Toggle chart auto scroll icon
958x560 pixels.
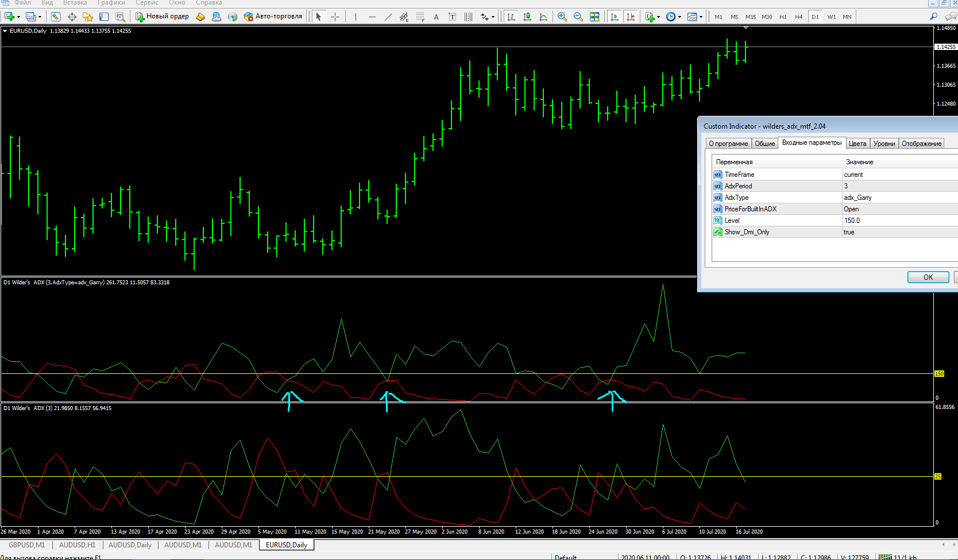(615, 17)
